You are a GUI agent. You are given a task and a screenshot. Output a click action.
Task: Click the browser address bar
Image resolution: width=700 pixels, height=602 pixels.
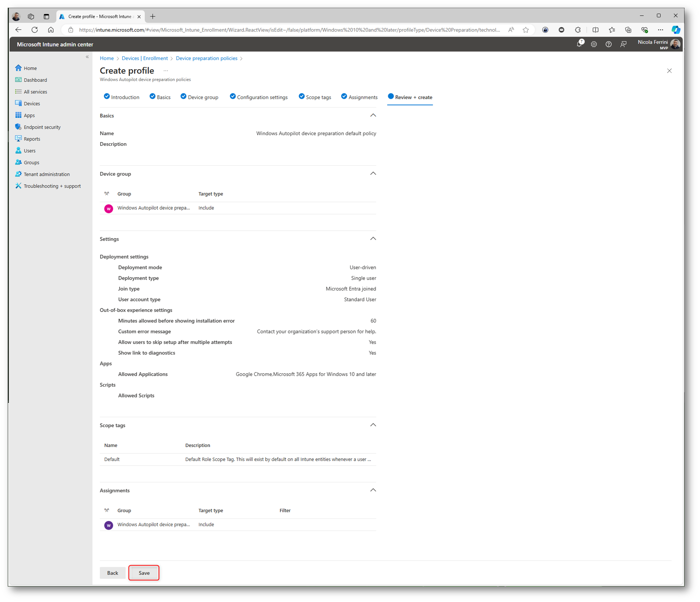tap(289, 30)
